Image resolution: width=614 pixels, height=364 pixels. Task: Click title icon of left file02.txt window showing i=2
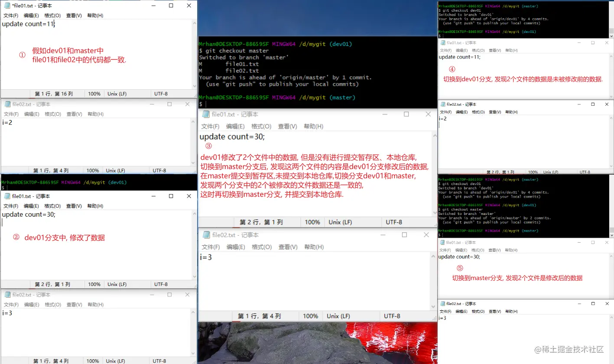click(x=7, y=104)
